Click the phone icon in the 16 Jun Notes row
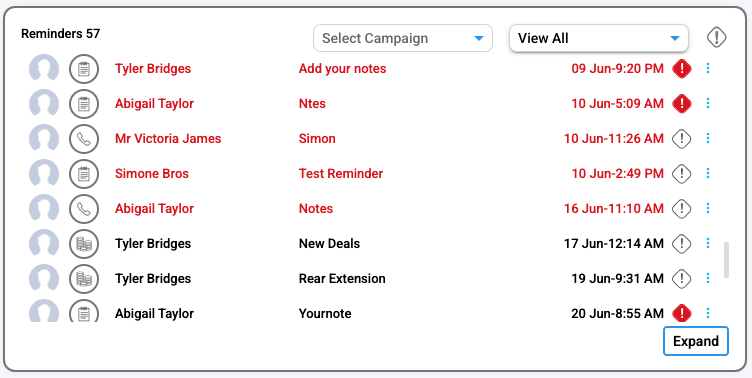The image size is (752, 378). 84,209
